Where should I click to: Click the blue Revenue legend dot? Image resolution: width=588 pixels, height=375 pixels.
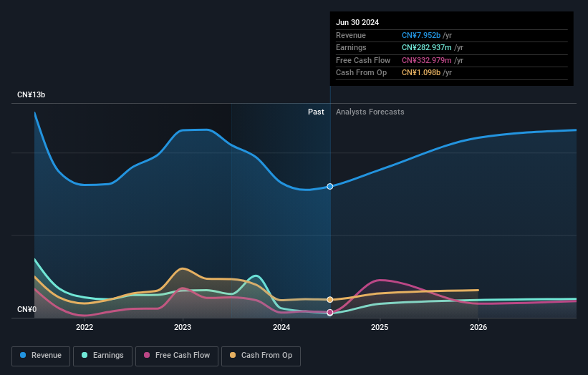coord(23,355)
